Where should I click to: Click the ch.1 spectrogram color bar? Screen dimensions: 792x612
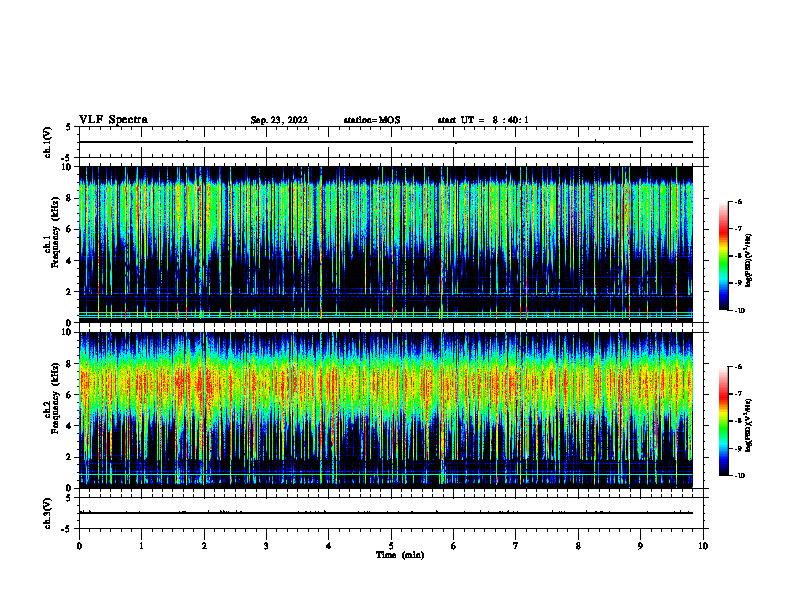coord(723,256)
